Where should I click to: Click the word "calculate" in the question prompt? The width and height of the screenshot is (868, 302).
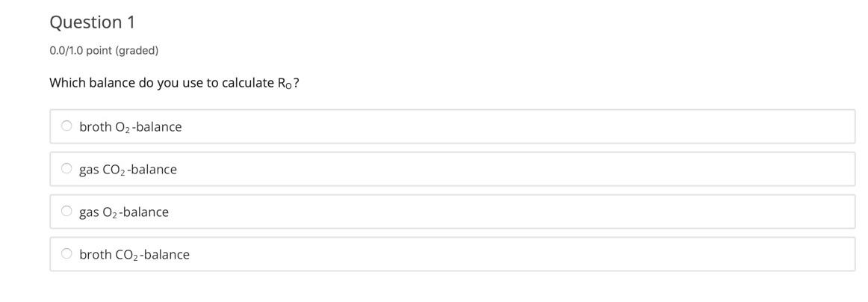point(247,83)
